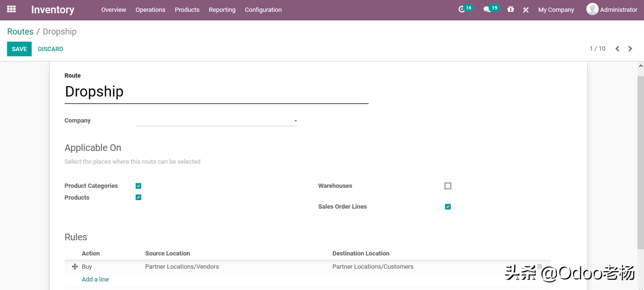Screen dimensions: 644x290
Task: Open the Reporting menu
Action: 222,10
